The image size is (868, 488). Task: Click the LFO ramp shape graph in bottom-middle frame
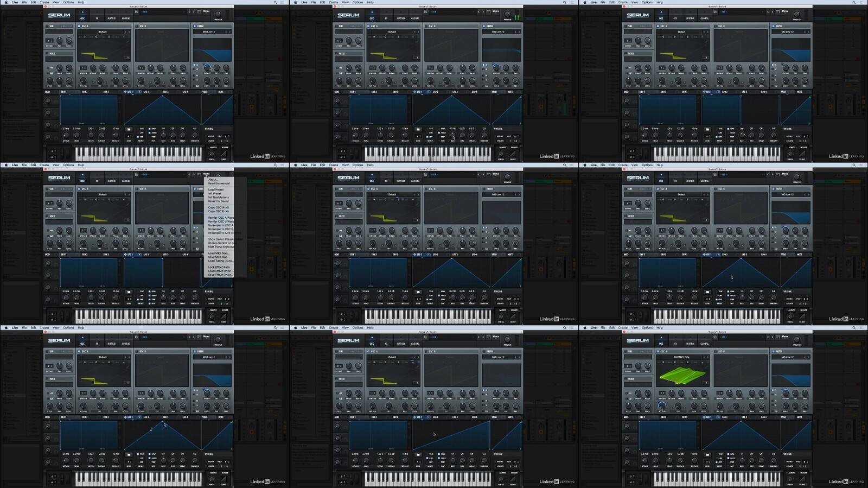tap(452, 436)
